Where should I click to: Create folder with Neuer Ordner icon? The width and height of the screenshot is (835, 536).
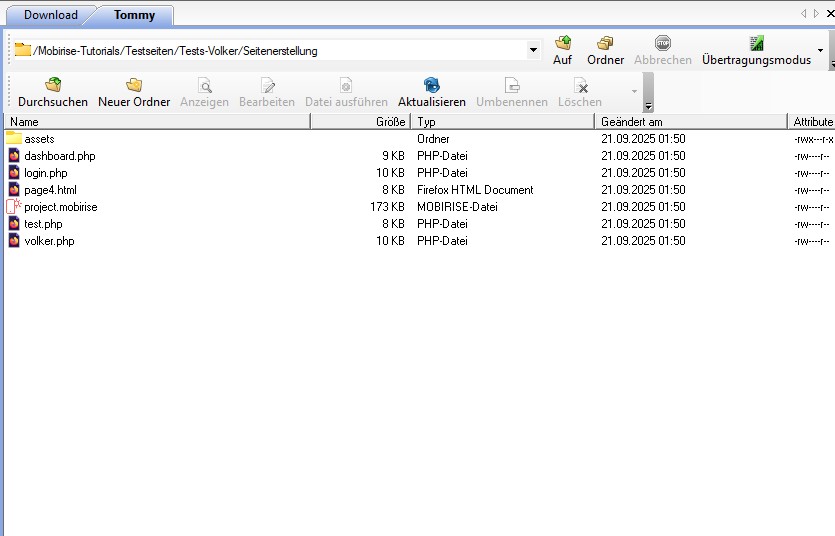[x=134, y=85]
